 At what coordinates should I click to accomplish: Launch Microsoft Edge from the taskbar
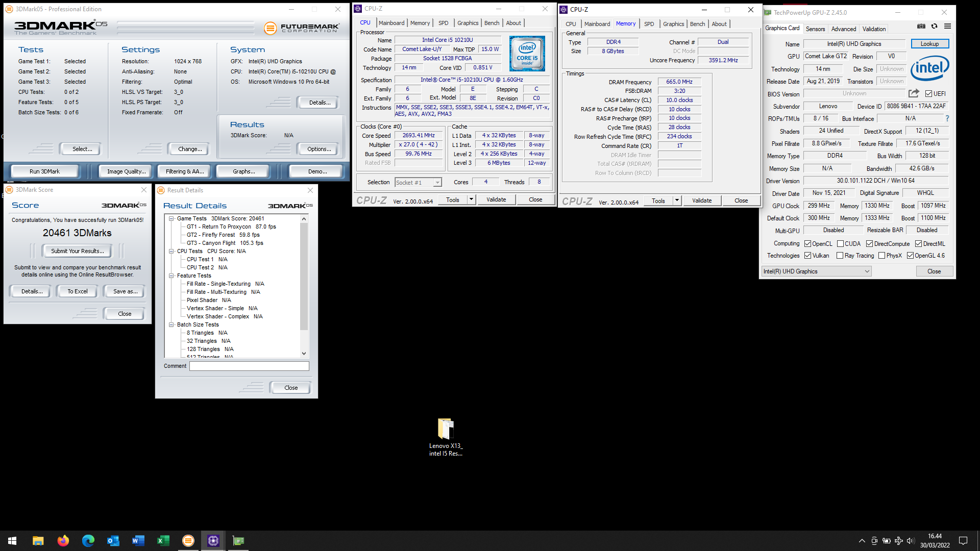pyautogui.click(x=88, y=541)
